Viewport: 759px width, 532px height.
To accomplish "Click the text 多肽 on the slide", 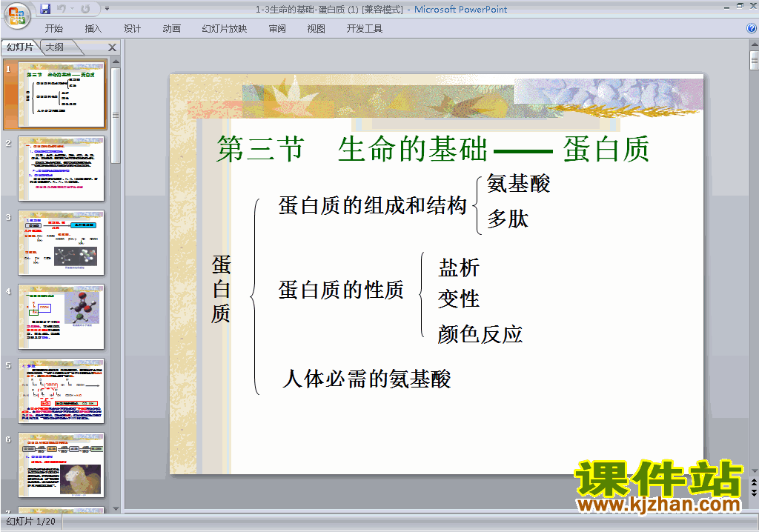I will (x=508, y=219).
